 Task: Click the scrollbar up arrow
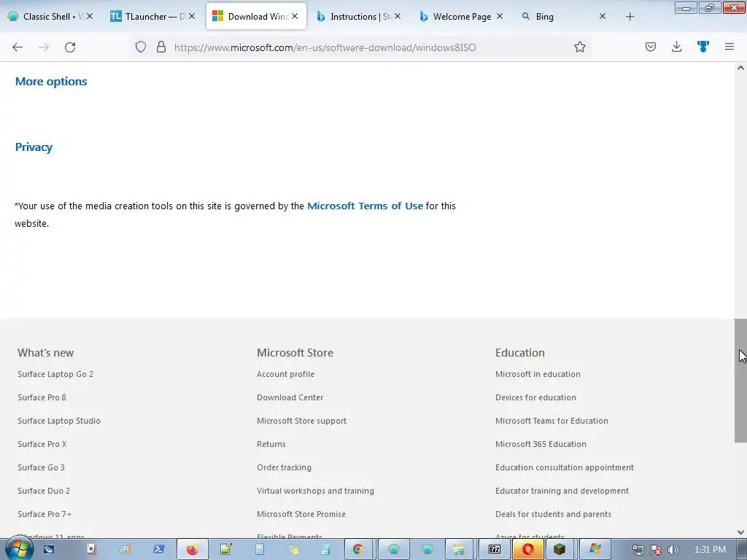(740, 68)
